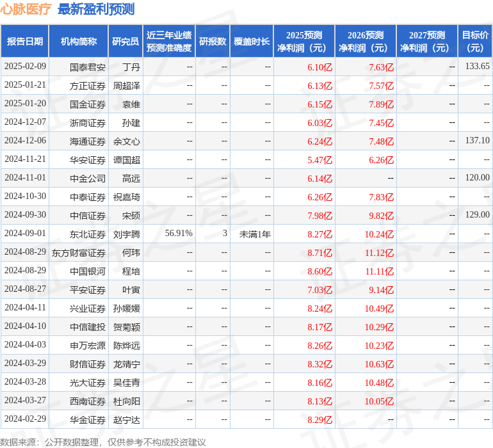Click the 数据来源 footer note
The height and width of the screenshot is (448, 493).
[103, 442]
